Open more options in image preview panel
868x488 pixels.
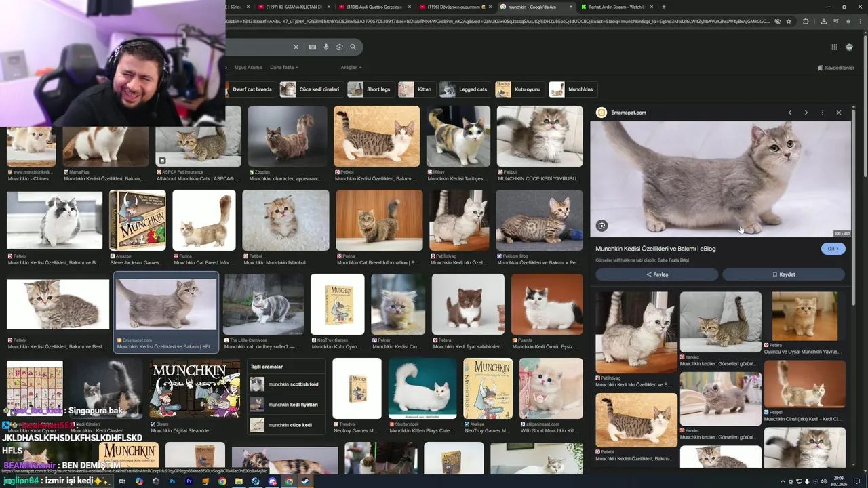823,113
